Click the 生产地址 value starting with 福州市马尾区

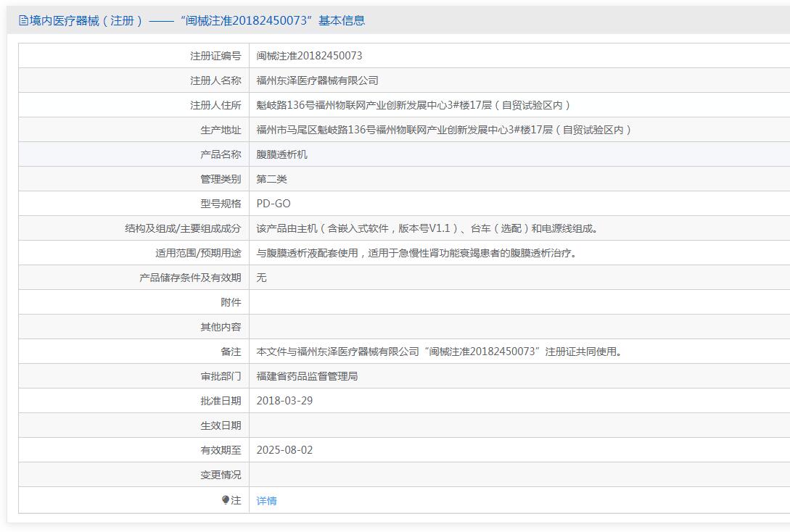click(x=444, y=130)
